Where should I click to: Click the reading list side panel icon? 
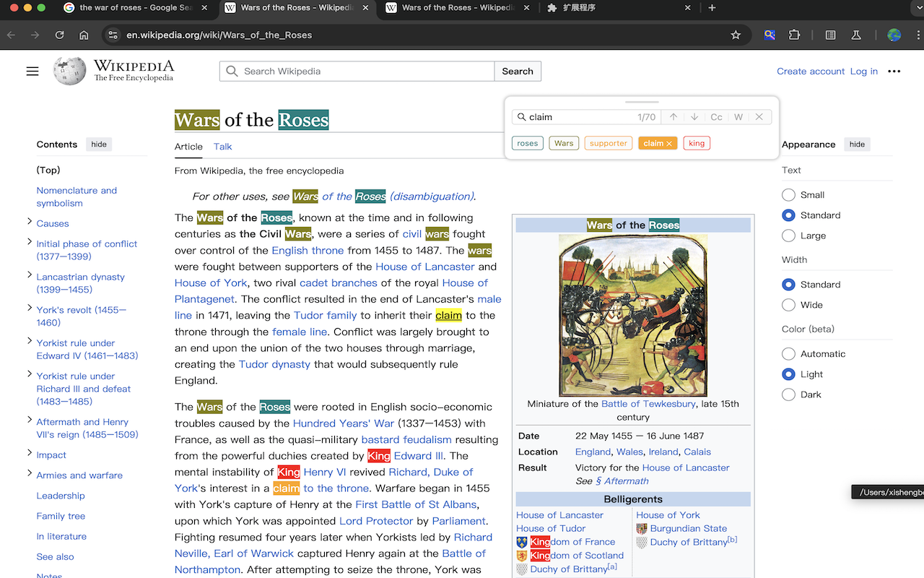pyautogui.click(x=830, y=35)
